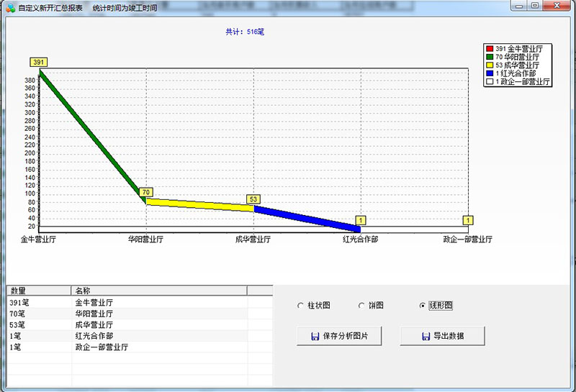The height and width of the screenshot is (392, 576).
Task: Click the 成华营业厅 x-axis label
Action: [x=253, y=240]
